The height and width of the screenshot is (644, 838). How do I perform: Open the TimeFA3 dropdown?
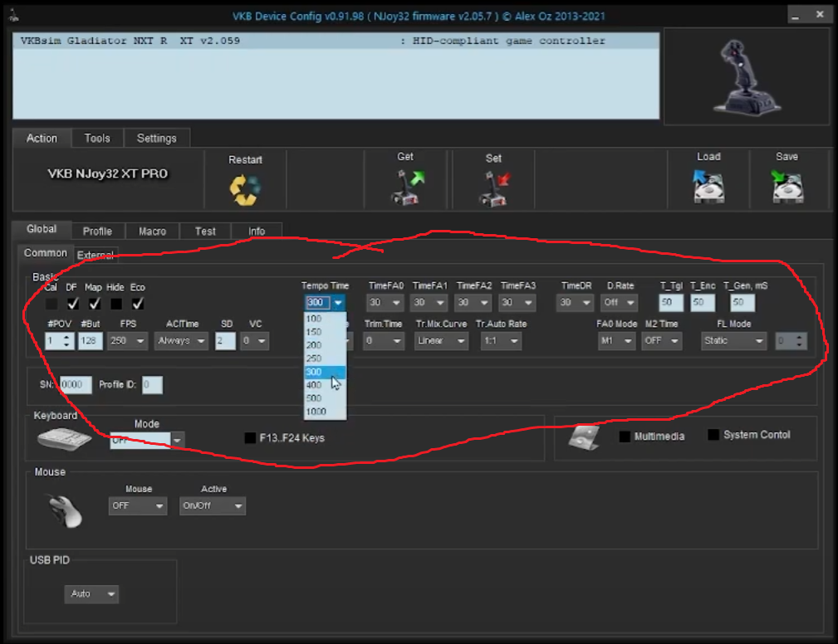point(517,303)
